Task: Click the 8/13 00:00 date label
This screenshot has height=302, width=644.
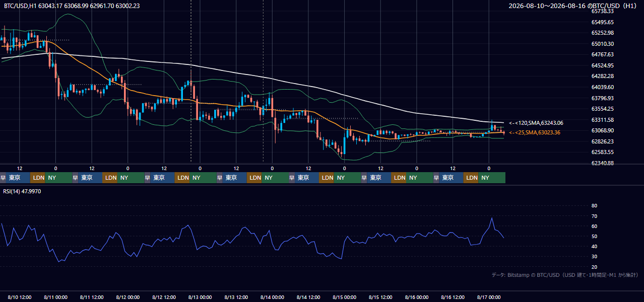Action: 200,297
